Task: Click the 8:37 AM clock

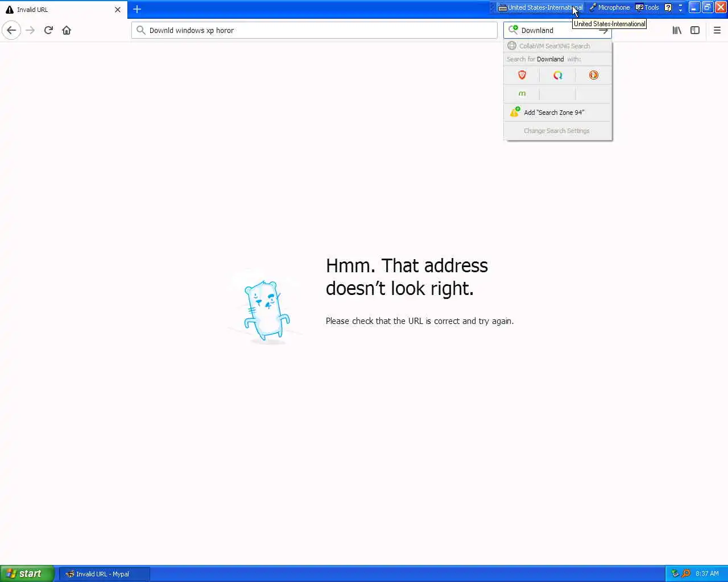Action: point(707,573)
